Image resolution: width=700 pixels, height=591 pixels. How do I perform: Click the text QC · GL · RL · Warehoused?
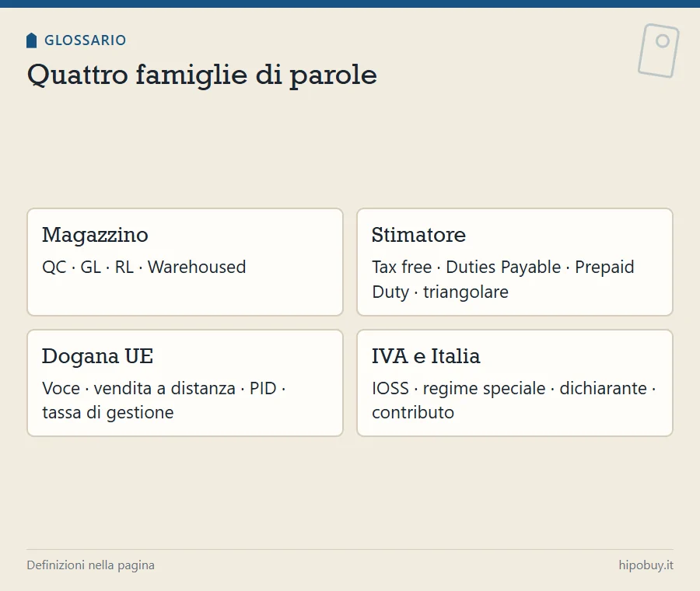[144, 267]
